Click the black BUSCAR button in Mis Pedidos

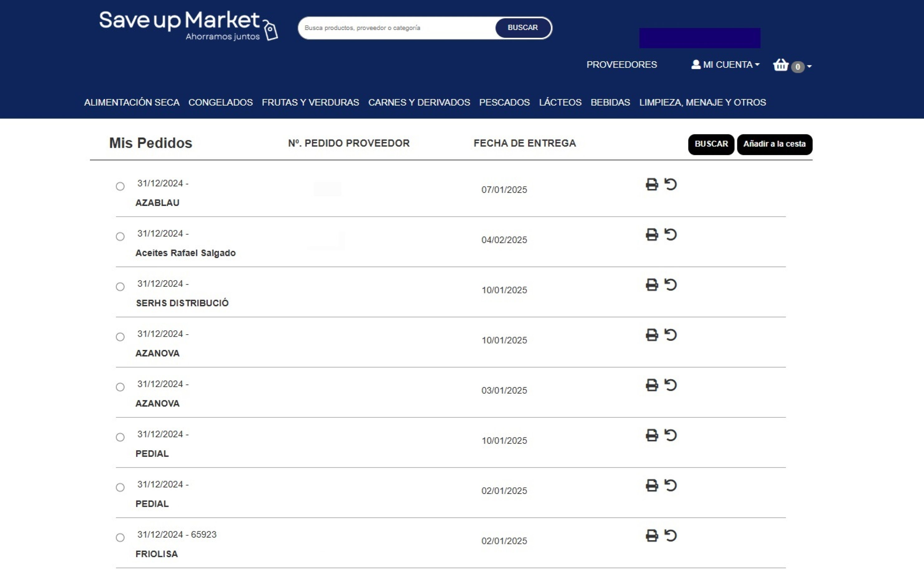pyautogui.click(x=711, y=144)
